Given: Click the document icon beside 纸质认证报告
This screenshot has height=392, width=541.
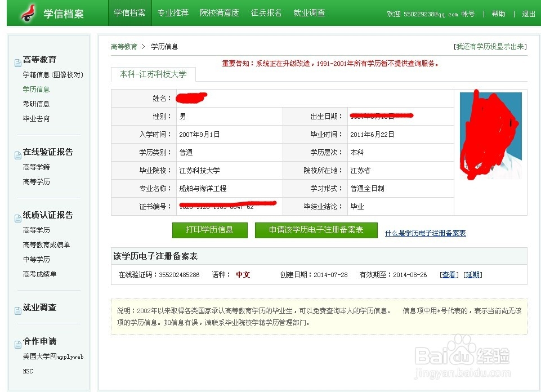Looking at the screenshot, I should [x=18, y=218].
